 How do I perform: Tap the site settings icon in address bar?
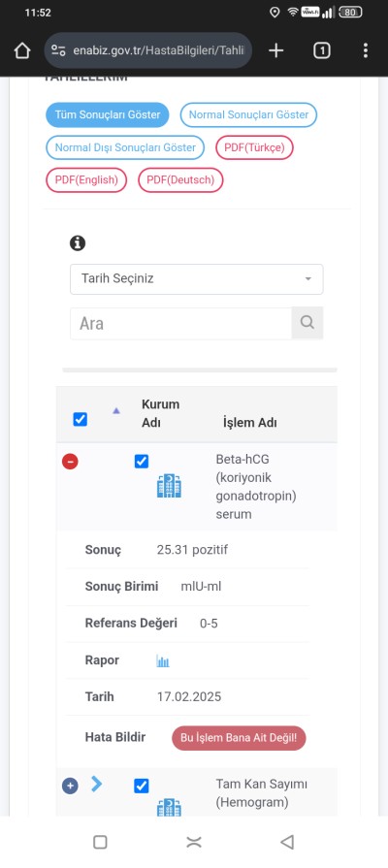(58, 51)
